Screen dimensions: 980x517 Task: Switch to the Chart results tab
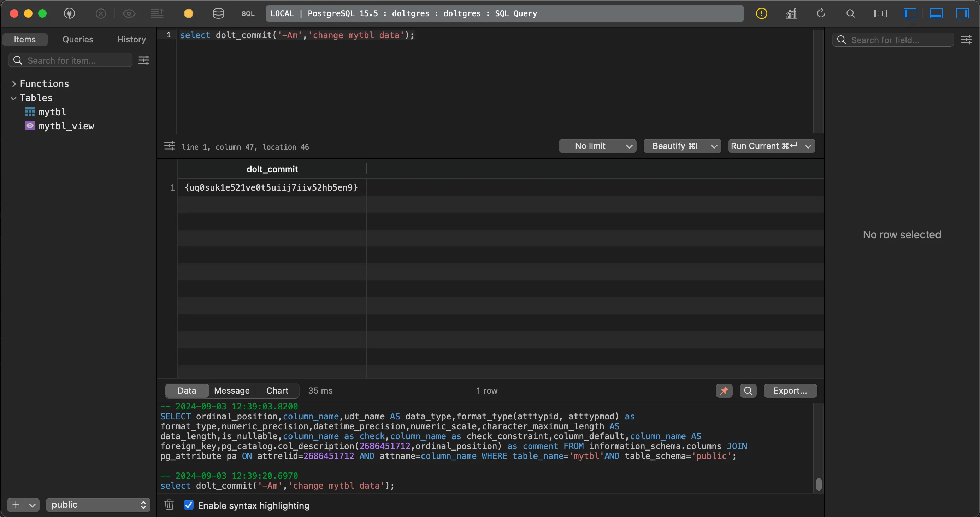click(x=277, y=391)
